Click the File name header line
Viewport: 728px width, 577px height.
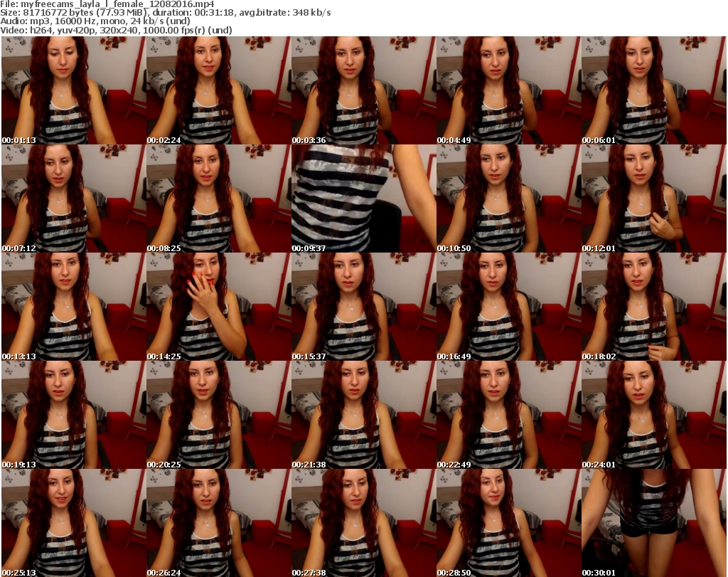[107, 4]
